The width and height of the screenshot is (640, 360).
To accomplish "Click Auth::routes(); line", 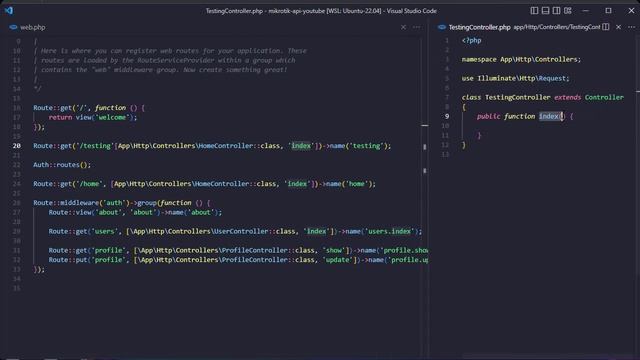I will tap(62, 165).
